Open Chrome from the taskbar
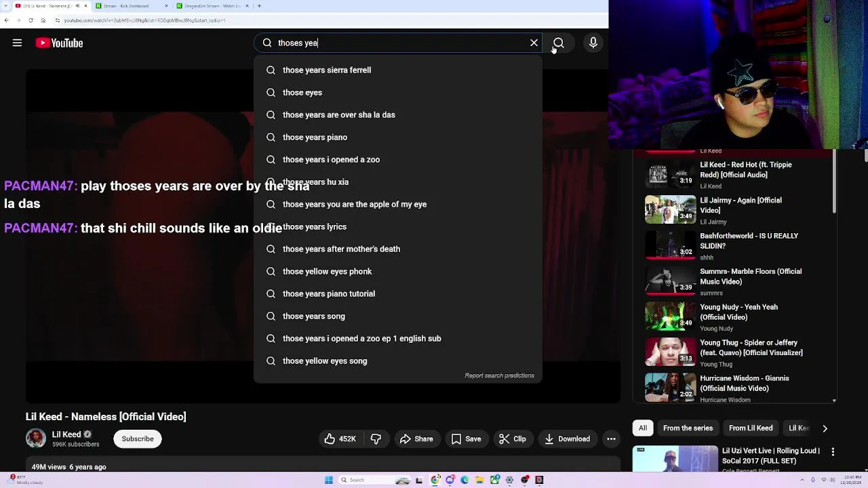The height and width of the screenshot is (488, 868). 435,480
